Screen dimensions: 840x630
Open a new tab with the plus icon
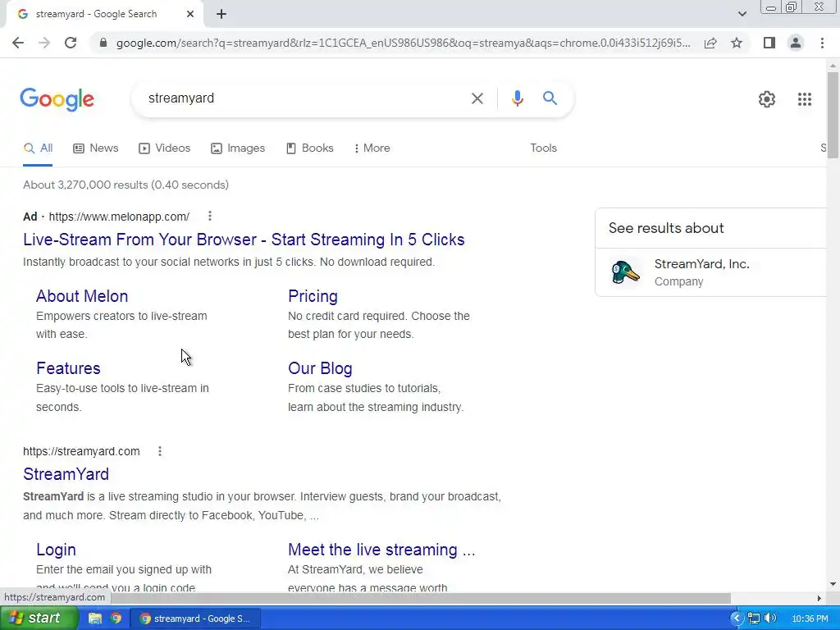(x=221, y=15)
